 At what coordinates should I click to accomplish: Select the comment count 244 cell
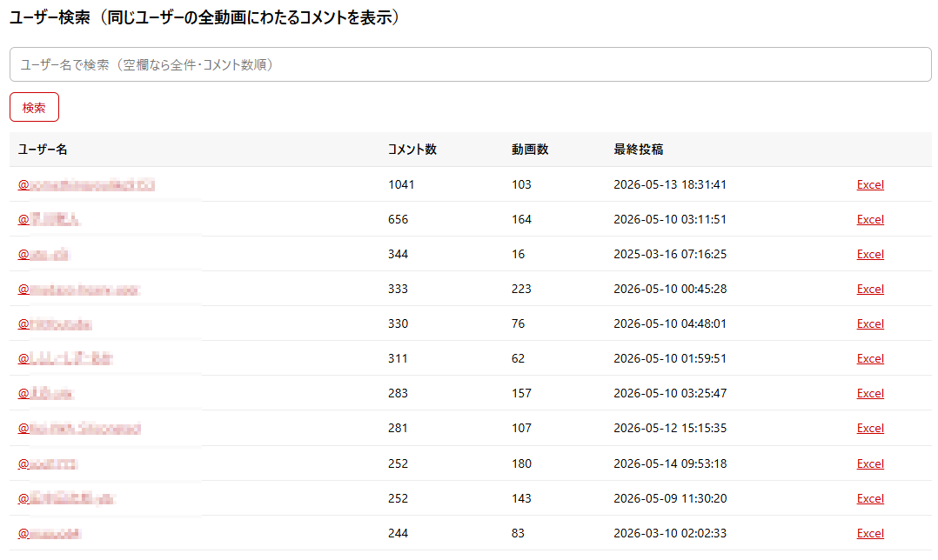click(x=398, y=533)
